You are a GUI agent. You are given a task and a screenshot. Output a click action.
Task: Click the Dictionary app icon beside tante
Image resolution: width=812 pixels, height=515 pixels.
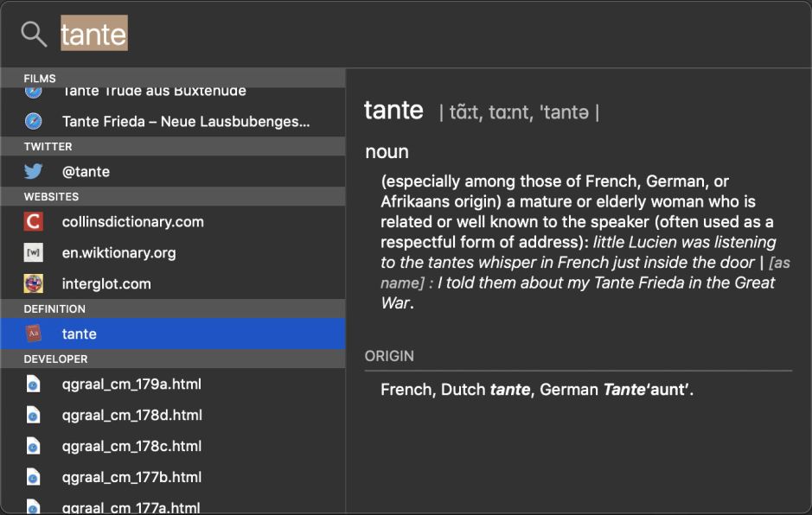[x=34, y=334]
